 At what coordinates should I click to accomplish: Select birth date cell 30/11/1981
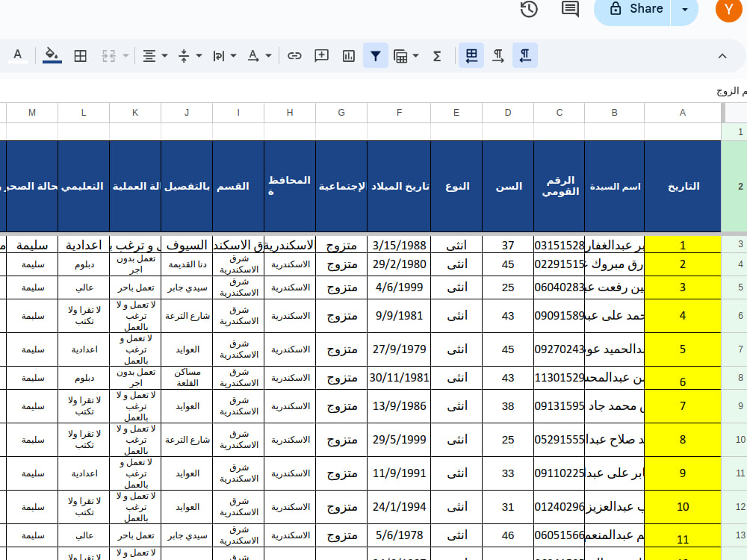[399, 378]
